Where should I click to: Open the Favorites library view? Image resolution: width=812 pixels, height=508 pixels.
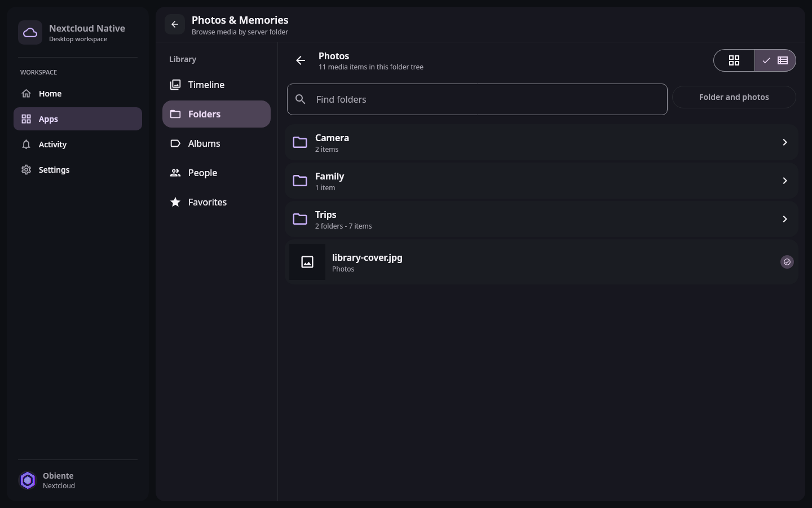pyautogui.click(x=217, y=202)
